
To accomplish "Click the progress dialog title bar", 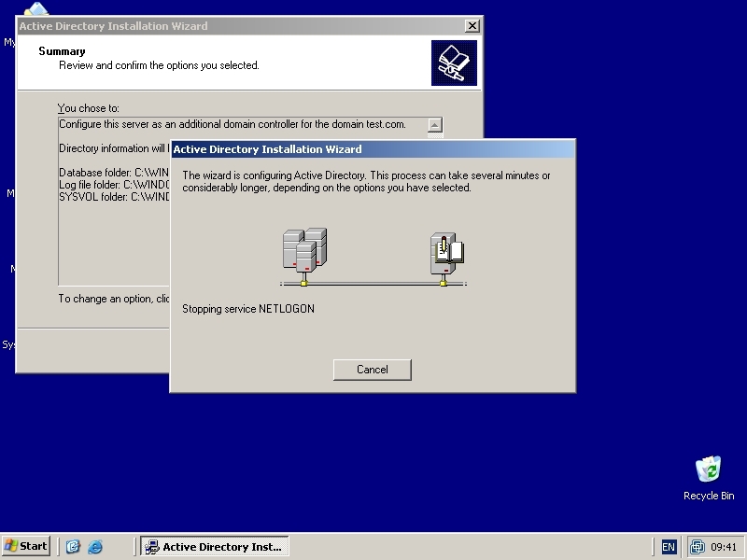I will [x=373, y=149].
